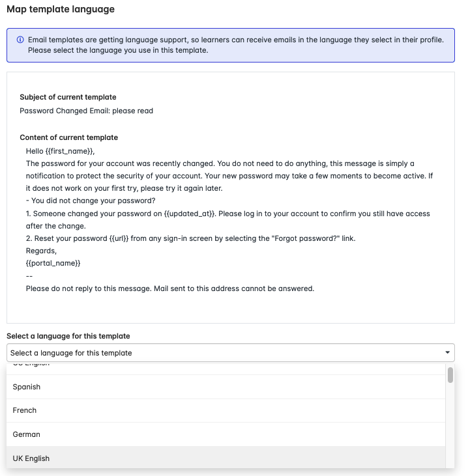The width and height of the screenshot is (468, 476).
Task: Click the info icon in the blue banner
Action: coord(20,40)
